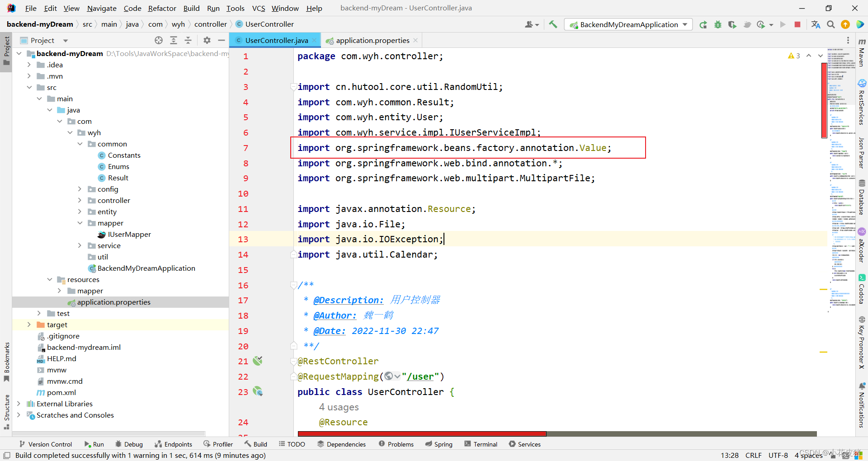Expand the target folder
Screen dimensions: 868x461
[29, 325]
